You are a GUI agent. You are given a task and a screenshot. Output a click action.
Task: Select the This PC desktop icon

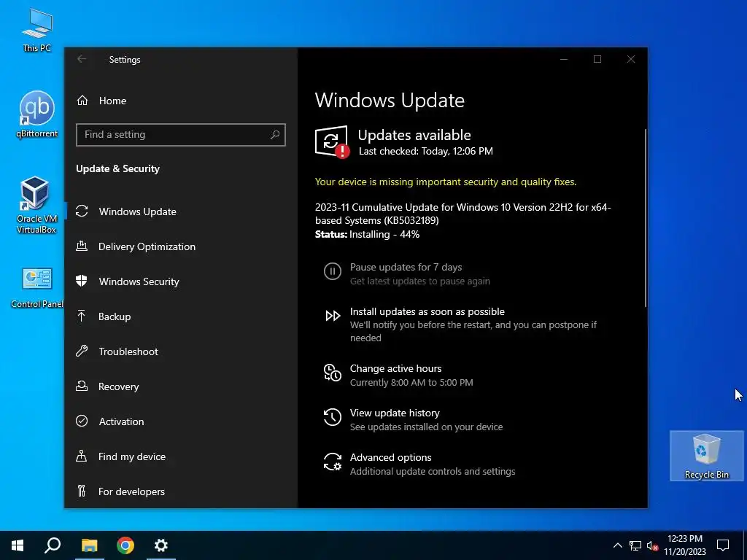point(36,31)
